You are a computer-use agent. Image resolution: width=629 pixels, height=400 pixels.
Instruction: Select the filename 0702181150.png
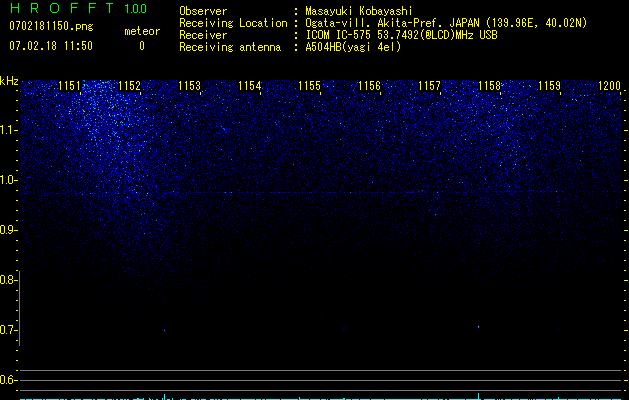51,26
